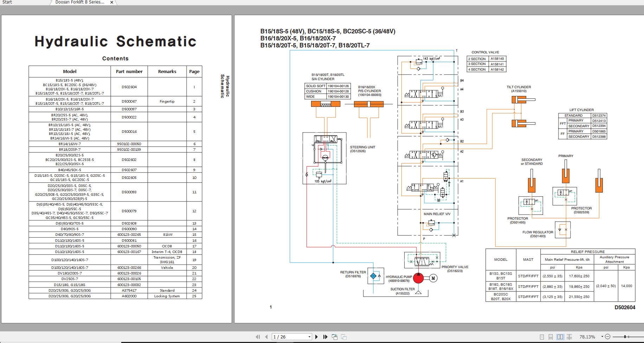The height and width of the screenshot is (343, 644).
Task: Click the zoom slider handle
Action: 625,337
